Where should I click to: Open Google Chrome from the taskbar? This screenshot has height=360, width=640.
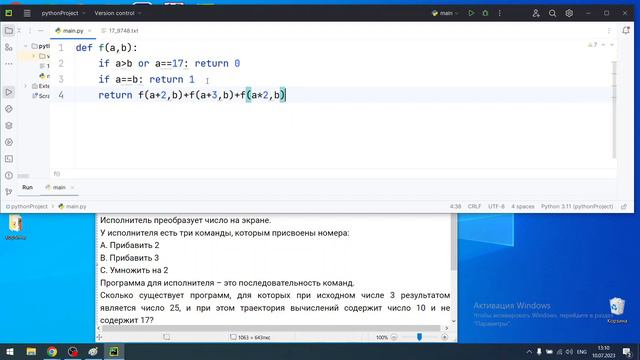pyautogui.click(x=52, y=351)
